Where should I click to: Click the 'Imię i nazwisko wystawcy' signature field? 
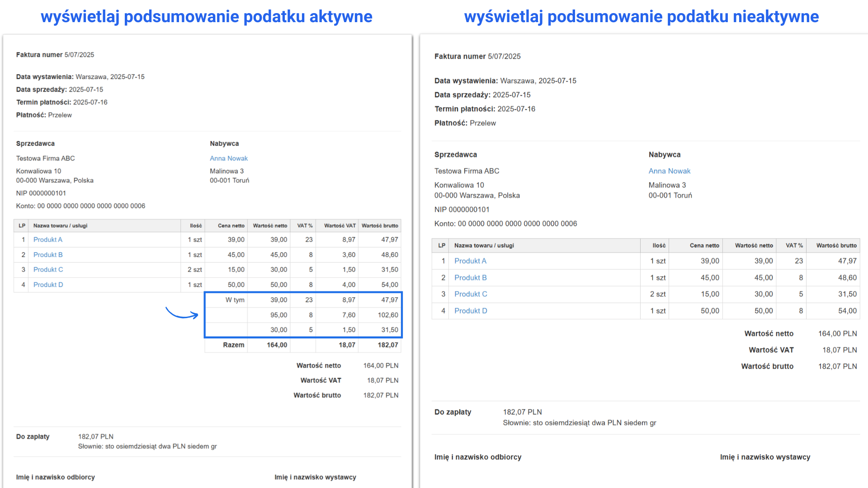(x=316, y=477)
